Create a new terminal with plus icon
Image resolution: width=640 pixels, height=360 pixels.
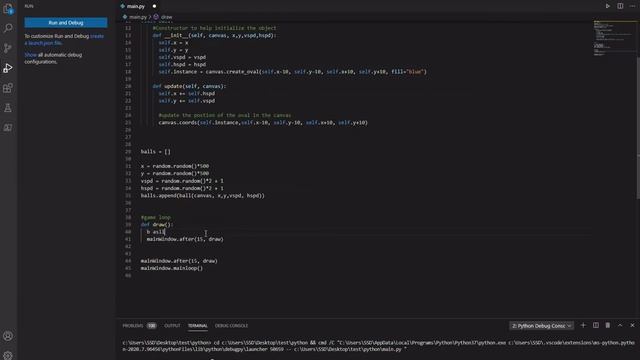click(583, 325)
